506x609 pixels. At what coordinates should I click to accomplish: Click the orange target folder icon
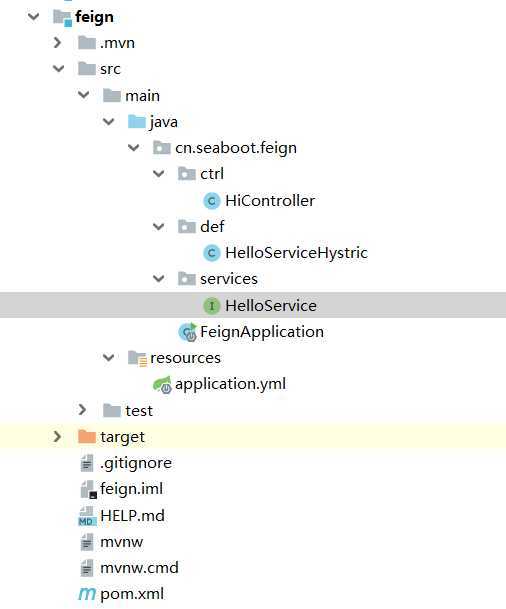coord(87,437)
